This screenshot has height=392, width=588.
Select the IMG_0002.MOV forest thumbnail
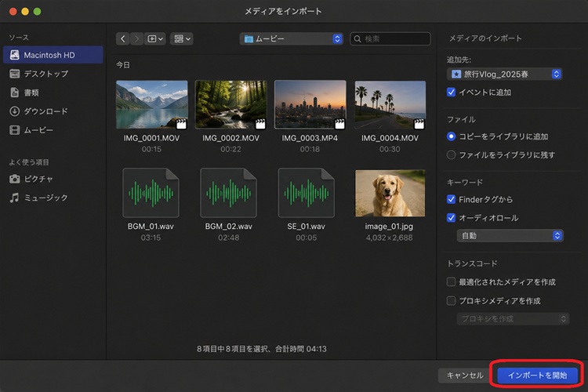tap(231, 104)
